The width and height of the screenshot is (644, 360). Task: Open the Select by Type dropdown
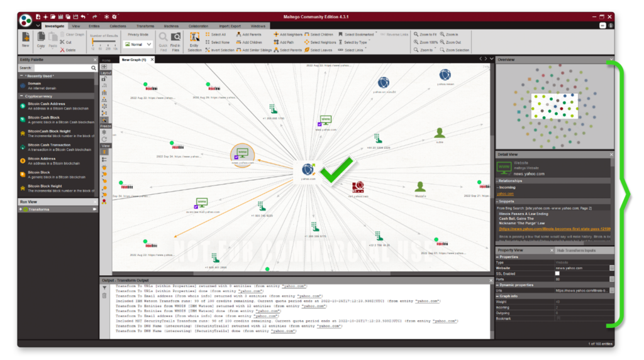pyautogui.click(x=354, y=42)
